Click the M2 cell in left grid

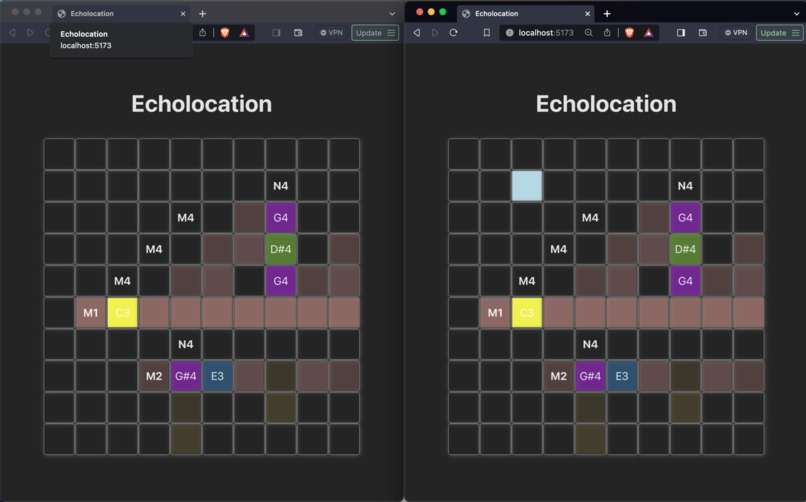[x=154, y=376]
